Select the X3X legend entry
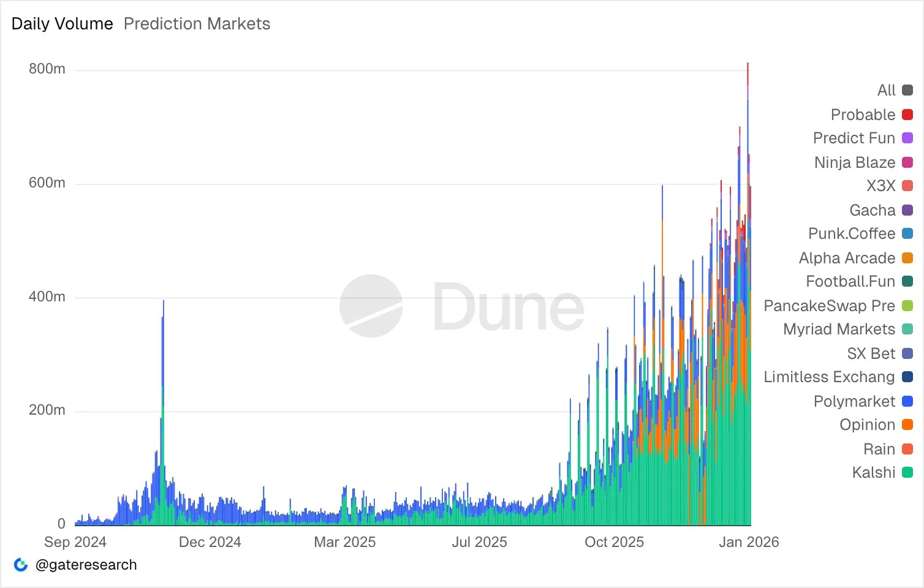The image size is (924, 588). click(x=890, y=186)
